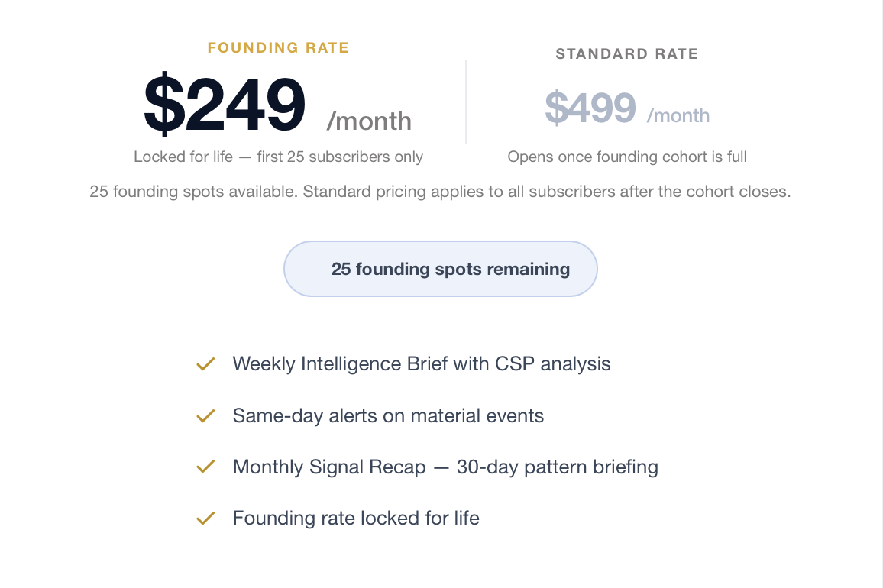The width and height of the screenshot is (883, 588).
Task: Click Founding rate locked for life item
Action: click(356, 519)
